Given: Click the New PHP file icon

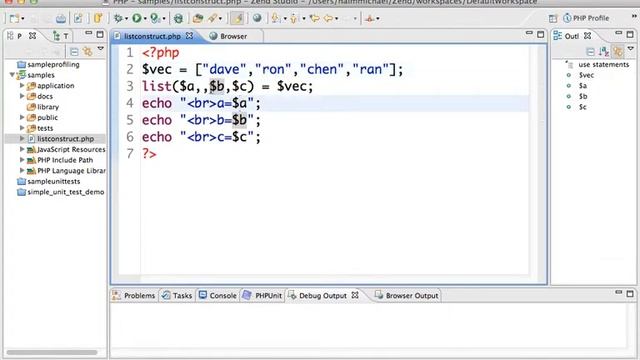Looking at the screenshot, I should coord(78,18).
